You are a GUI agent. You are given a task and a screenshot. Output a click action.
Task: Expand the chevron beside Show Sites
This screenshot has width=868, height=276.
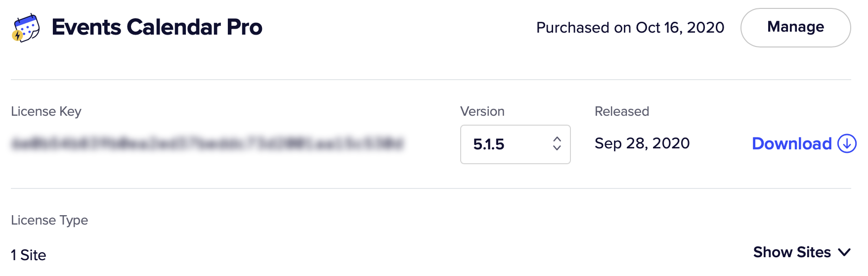coord(845,252)
